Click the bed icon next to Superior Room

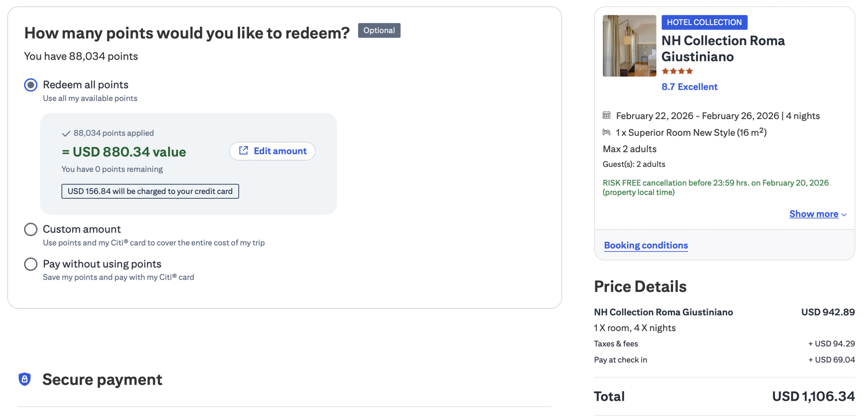[607, 132]
